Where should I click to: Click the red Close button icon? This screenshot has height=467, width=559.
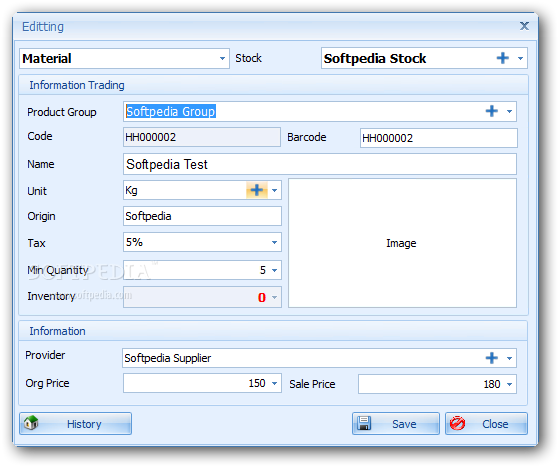click(457, 423)
